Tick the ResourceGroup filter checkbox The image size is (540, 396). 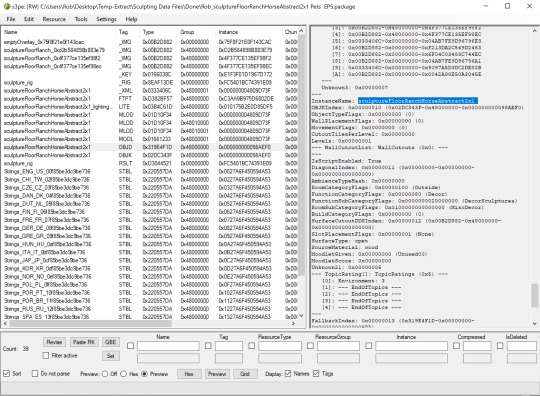click(x=310, y=346)
